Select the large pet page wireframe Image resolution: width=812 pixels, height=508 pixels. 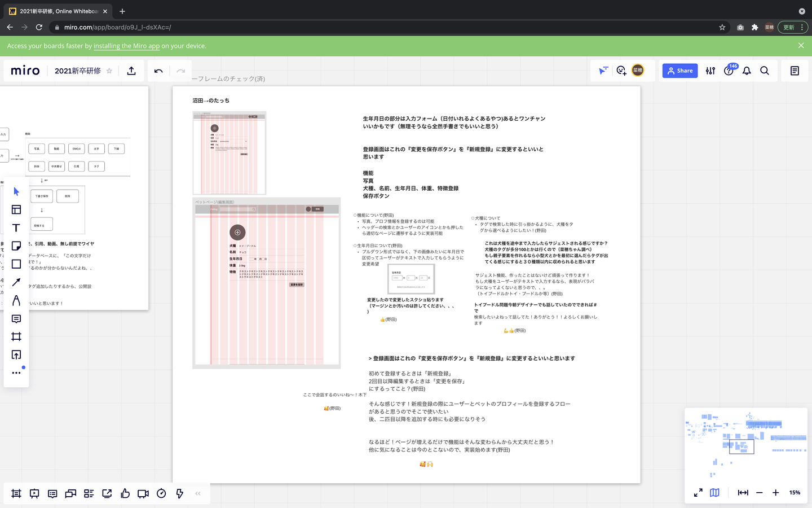[267, 283]
